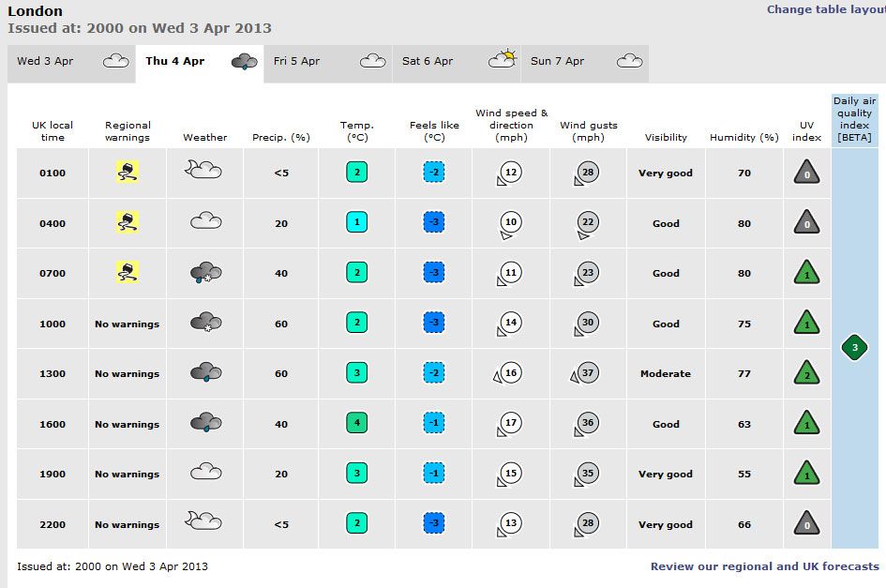Open Review our regional and UK forecasts
Image resolution: width=886 pixels, height=588 pixels.
(x=764, y=566)
